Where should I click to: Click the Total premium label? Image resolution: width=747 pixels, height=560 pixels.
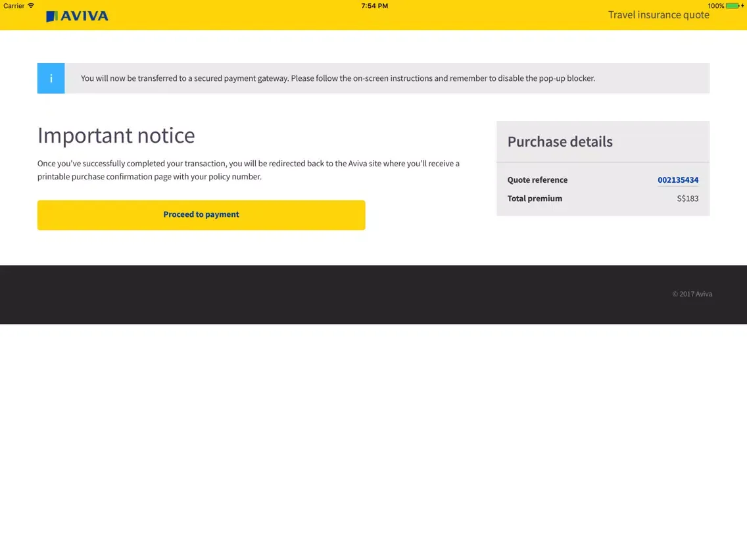535,198
